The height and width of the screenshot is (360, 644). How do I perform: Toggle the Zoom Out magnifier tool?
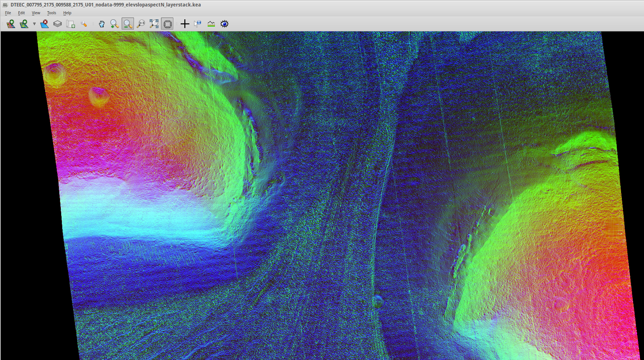pos(128,24)
